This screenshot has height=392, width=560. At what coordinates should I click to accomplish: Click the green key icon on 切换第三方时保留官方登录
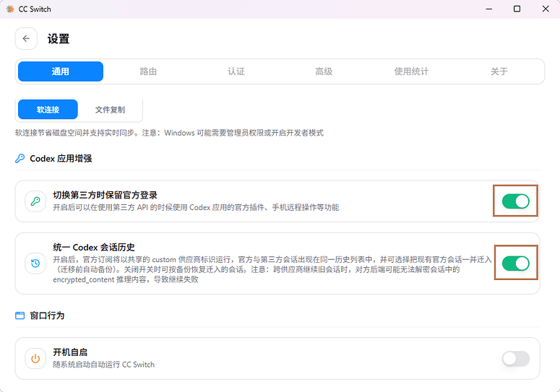click(x=35, y=201)
